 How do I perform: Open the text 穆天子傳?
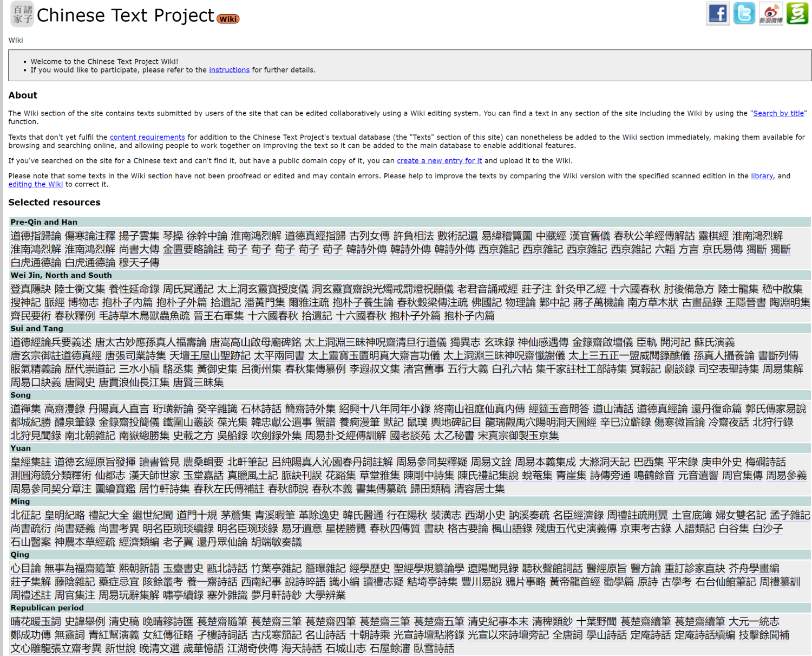pyautogui.click(x=139, y=263)
